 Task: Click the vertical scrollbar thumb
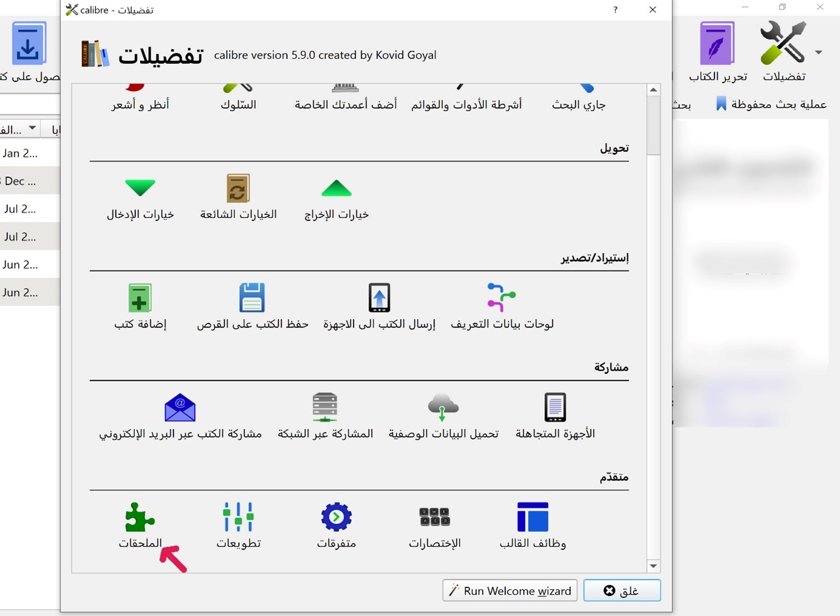[x=654, y=125]
